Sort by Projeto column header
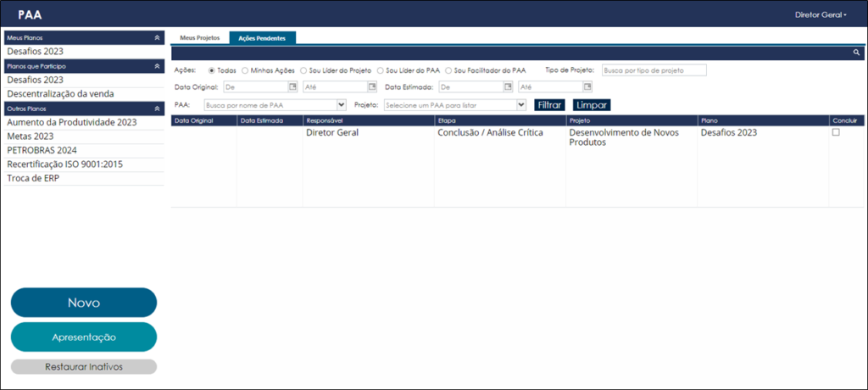Image resolution: width=868 pixels, height=390 pixels. (631, 120)
